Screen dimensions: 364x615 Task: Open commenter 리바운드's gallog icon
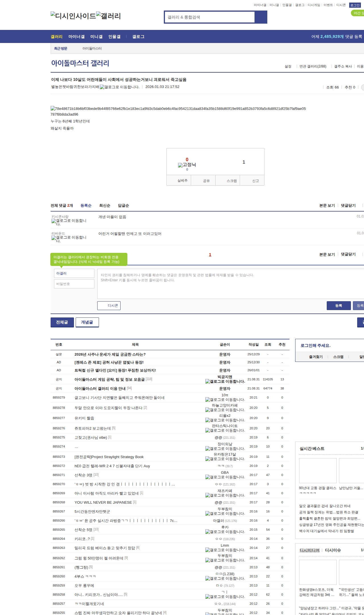[x=54, y=238]
